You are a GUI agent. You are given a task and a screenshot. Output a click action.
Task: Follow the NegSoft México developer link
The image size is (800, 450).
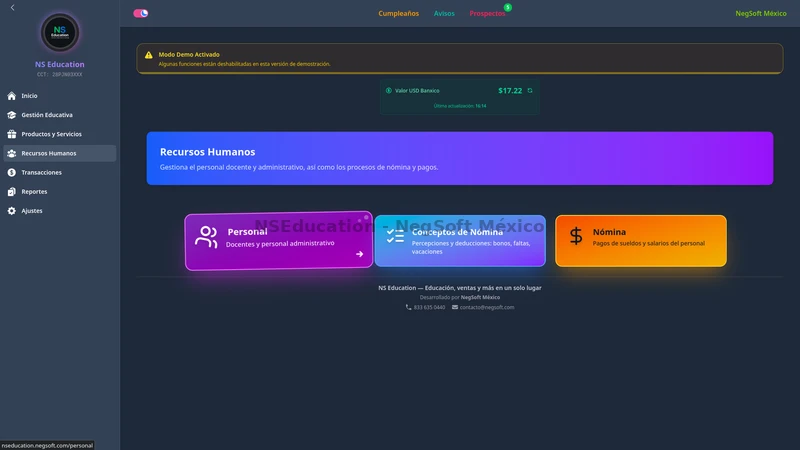tap(480, 297)
